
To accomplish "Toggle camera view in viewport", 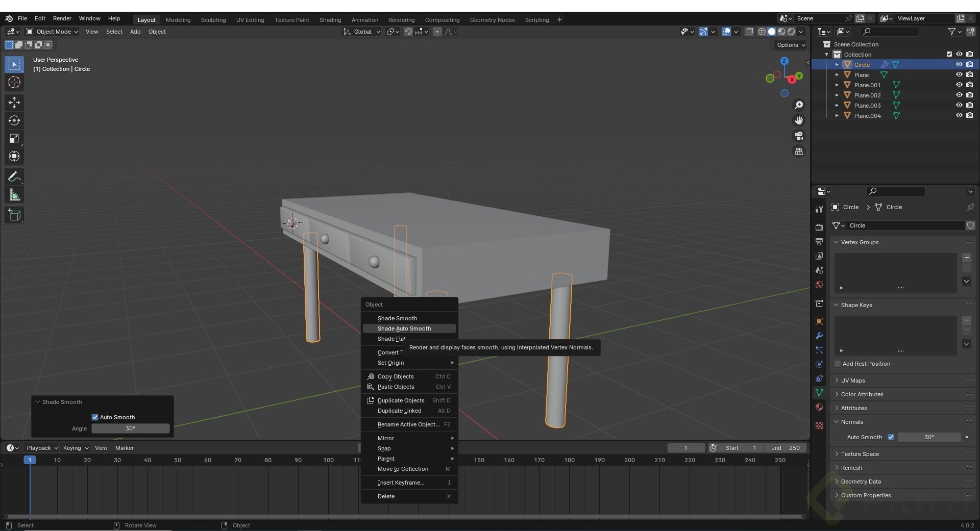I will [799, 136].
